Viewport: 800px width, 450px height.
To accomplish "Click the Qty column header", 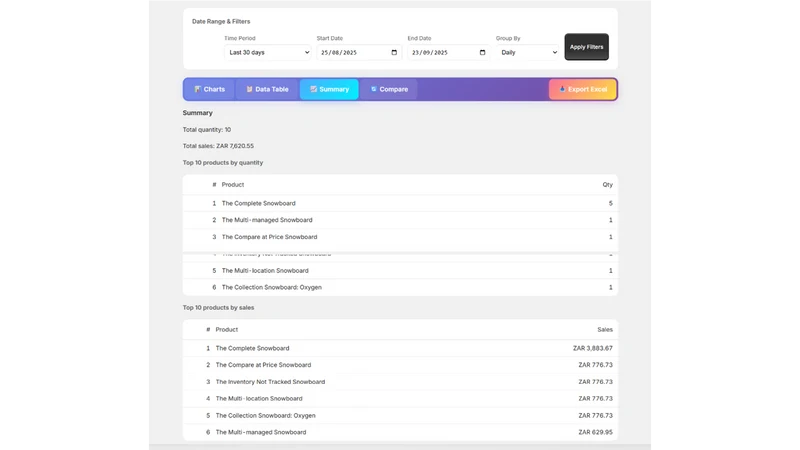I will click(x=607, y=185).
